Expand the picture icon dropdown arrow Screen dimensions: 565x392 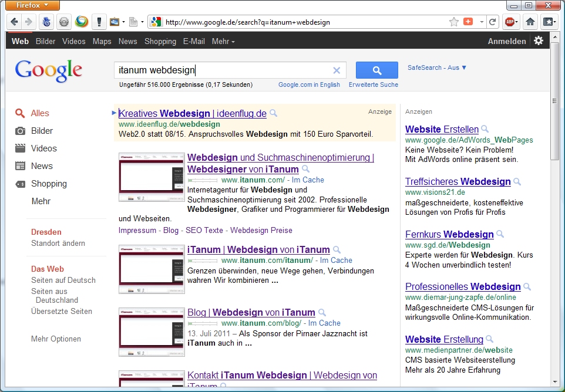click(123, 22)
